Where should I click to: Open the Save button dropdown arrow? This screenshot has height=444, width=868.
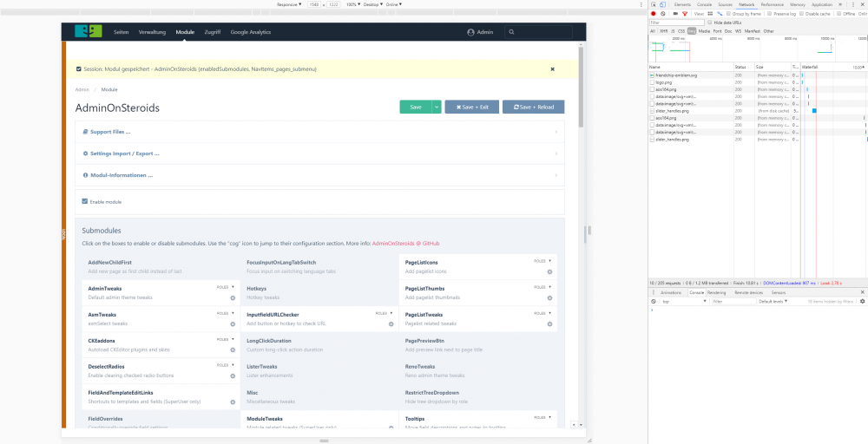pos(437,107)
